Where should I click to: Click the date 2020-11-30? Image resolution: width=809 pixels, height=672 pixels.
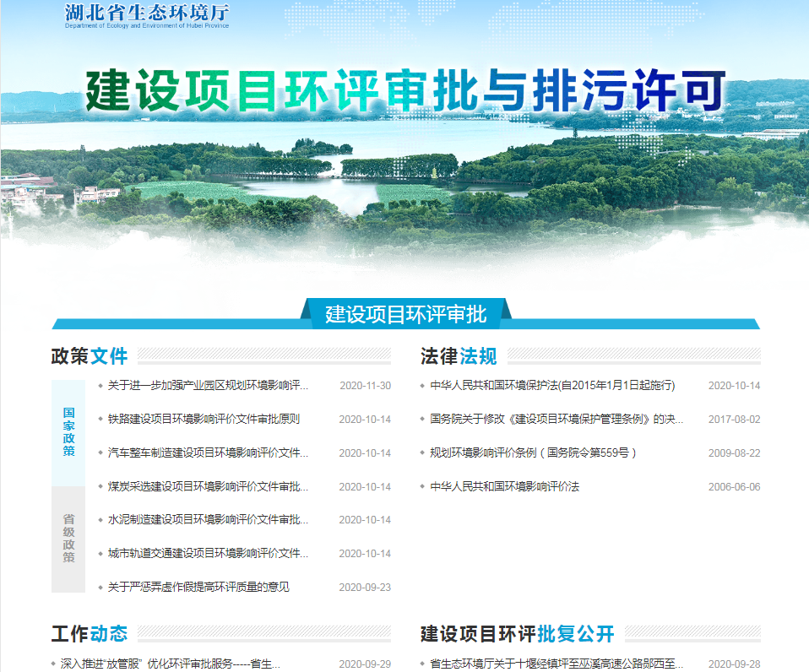tap(366, 386)
